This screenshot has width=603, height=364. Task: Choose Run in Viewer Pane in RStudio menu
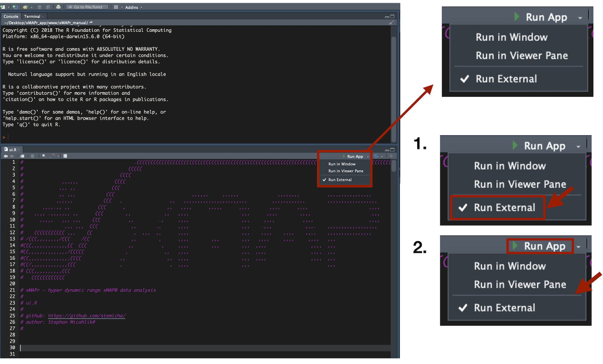tap(346, 171)
